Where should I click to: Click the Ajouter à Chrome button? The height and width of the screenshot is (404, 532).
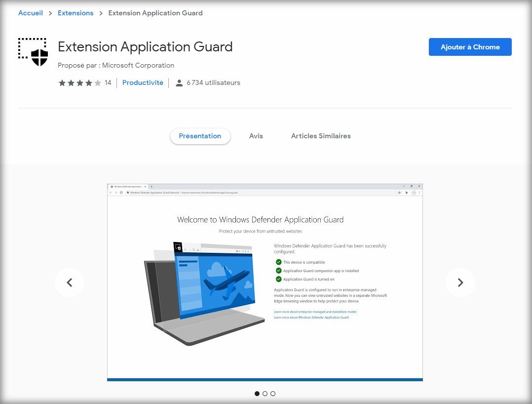[470, 47]
